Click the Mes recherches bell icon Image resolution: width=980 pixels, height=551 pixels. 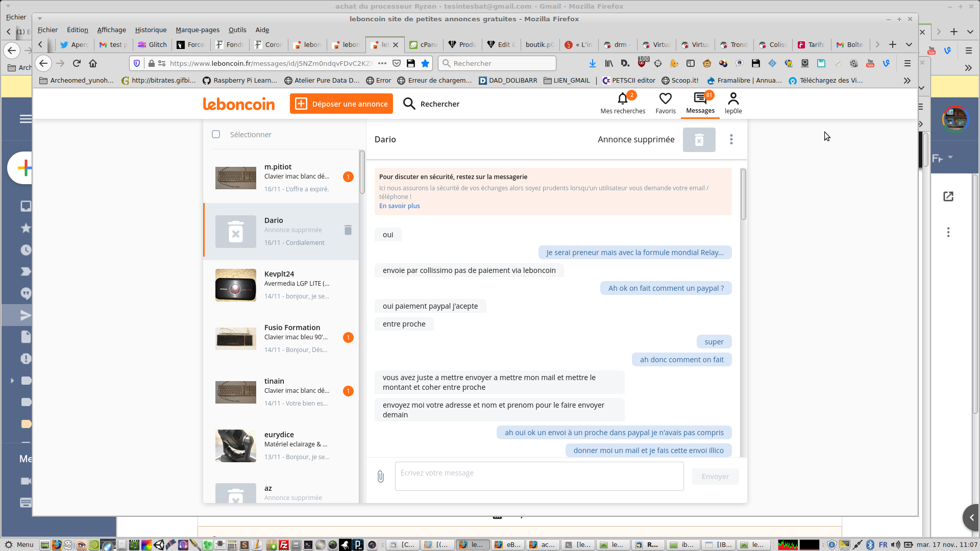pos(622,98)
